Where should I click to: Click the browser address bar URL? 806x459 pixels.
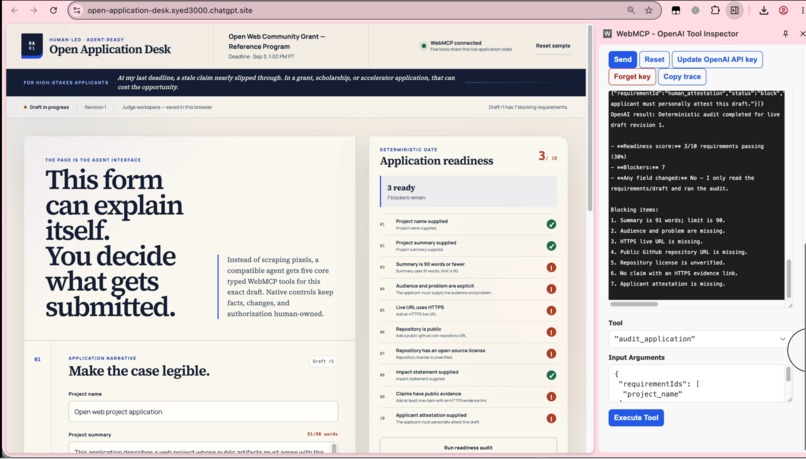[170, 10]
